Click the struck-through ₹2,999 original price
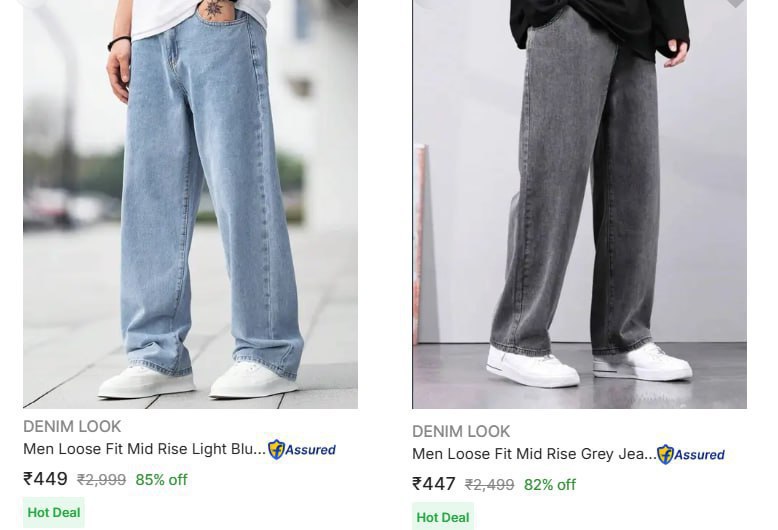The width and height of the screenshot is (778, 530). 101,480
